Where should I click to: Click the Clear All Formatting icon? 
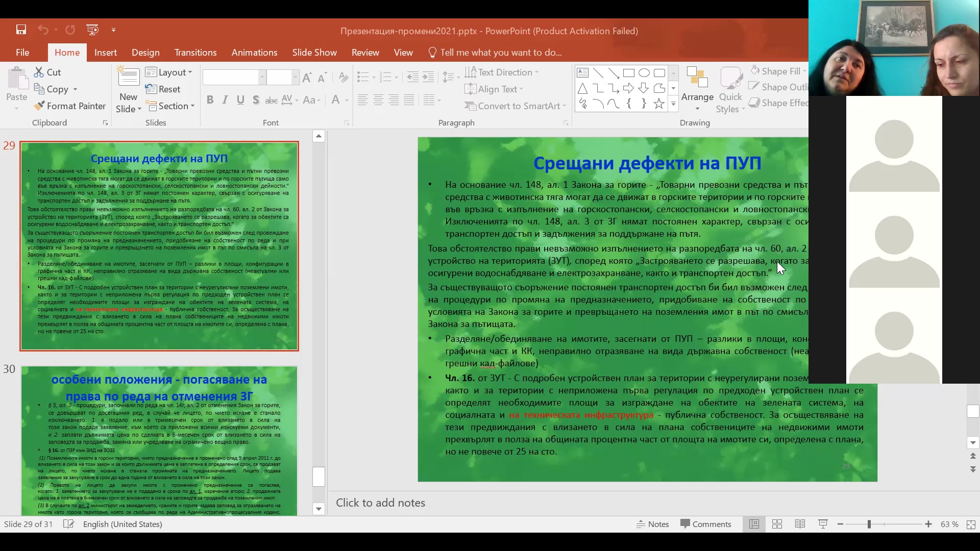click(x=344, y=78)
